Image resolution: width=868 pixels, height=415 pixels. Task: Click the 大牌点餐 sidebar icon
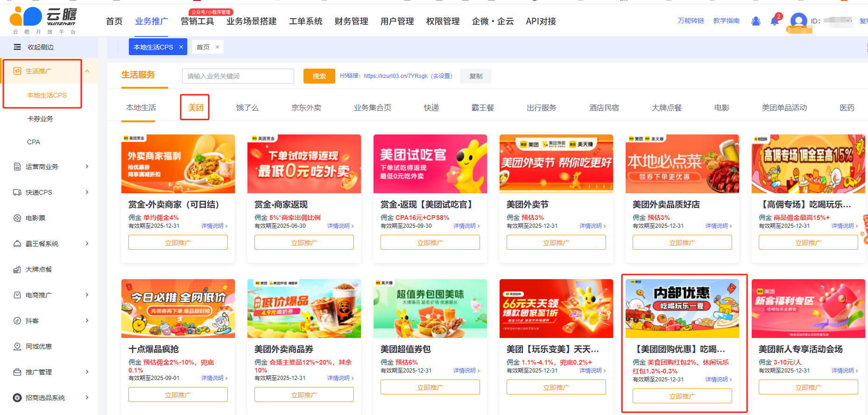17,269
